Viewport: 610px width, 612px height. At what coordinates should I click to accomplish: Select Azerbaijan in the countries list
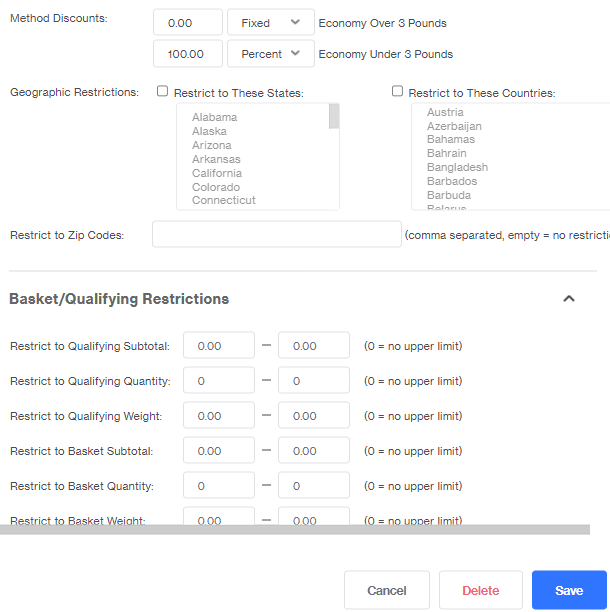pyautogui.click(x=454, y=126)
